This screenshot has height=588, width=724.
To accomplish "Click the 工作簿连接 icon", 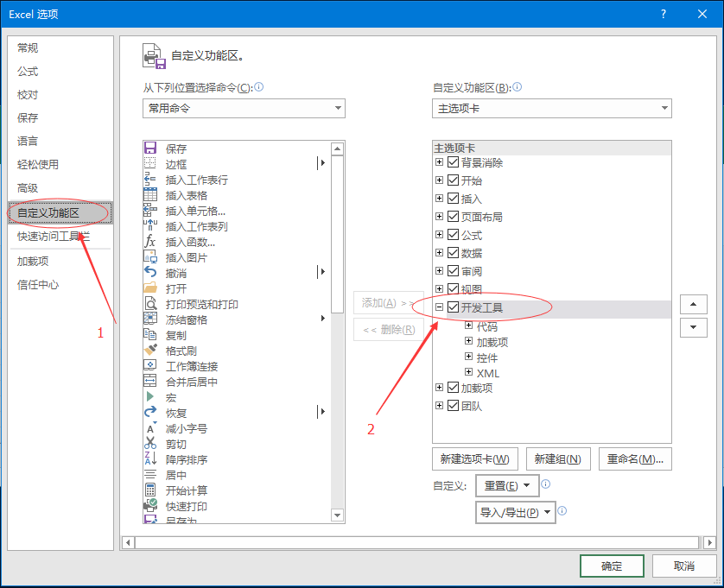I will 150,365.
